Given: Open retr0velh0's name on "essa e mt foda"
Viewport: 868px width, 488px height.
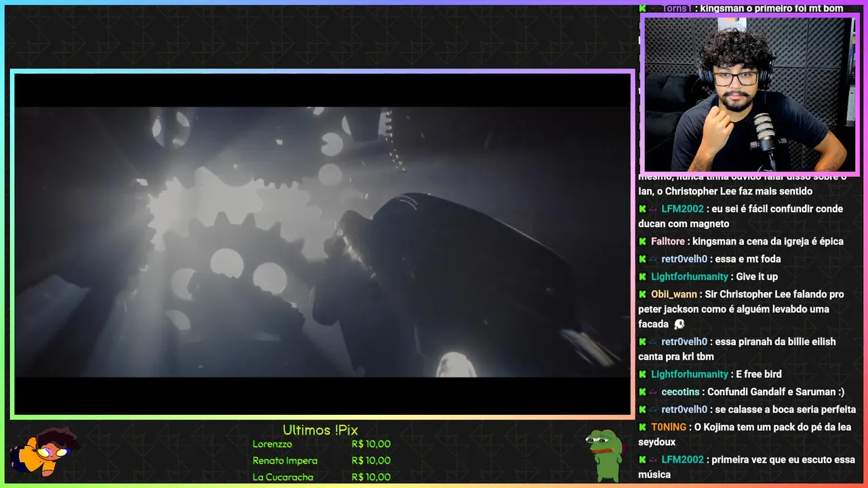Looking at the screenshot, I should [x=684, y=259].
